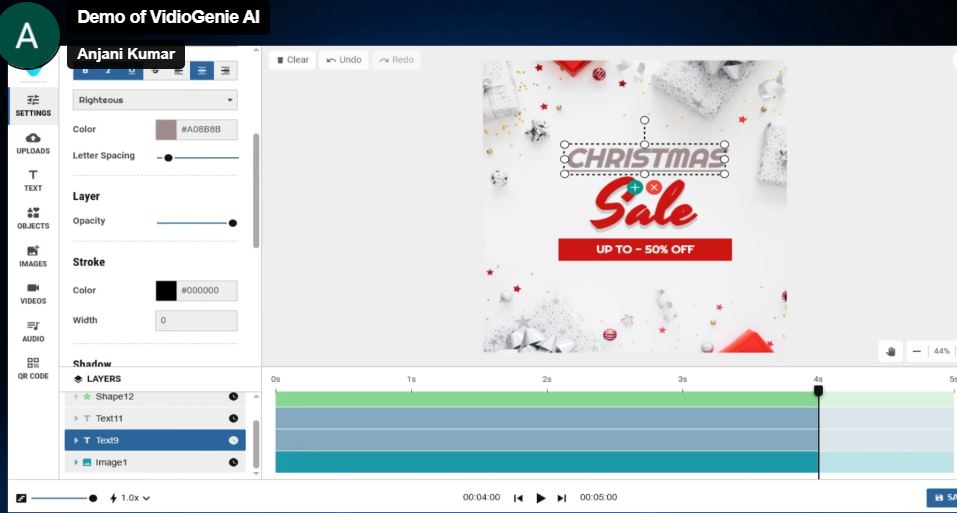Select the Text11 layer row

click(x=155, y=418)
